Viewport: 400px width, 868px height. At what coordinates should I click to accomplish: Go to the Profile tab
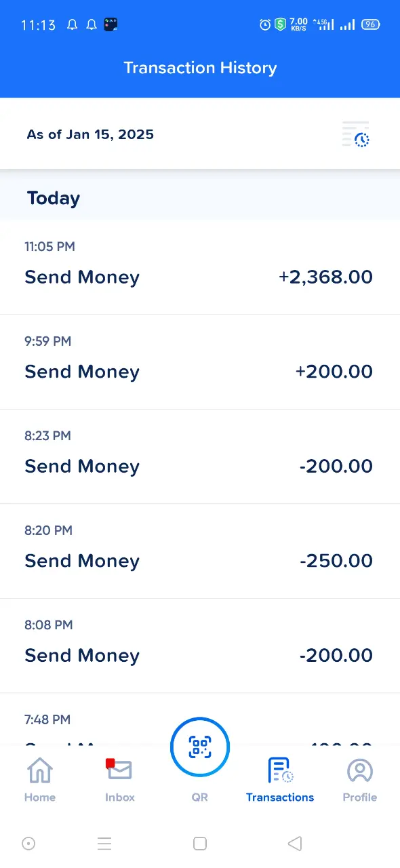pyautogui.click(x=360, y=780)
